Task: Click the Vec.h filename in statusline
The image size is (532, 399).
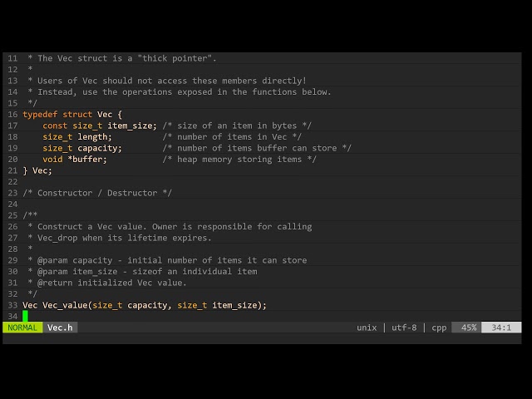Action: click(60, 328)
